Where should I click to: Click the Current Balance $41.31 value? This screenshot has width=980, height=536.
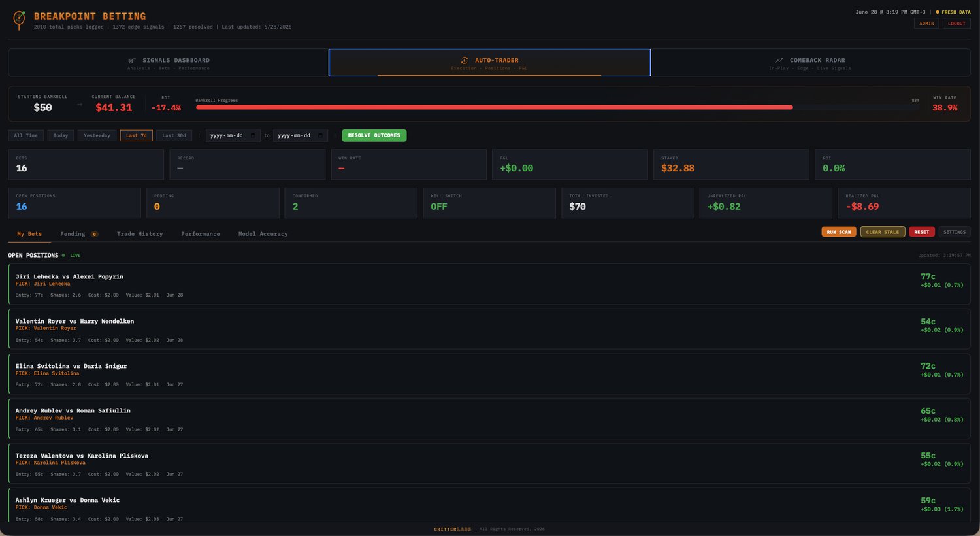pyautogui.click(x=114, y=107)
